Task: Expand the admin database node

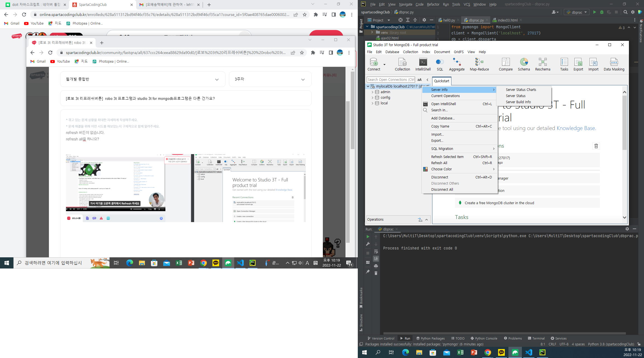Action: pos(372,92)
